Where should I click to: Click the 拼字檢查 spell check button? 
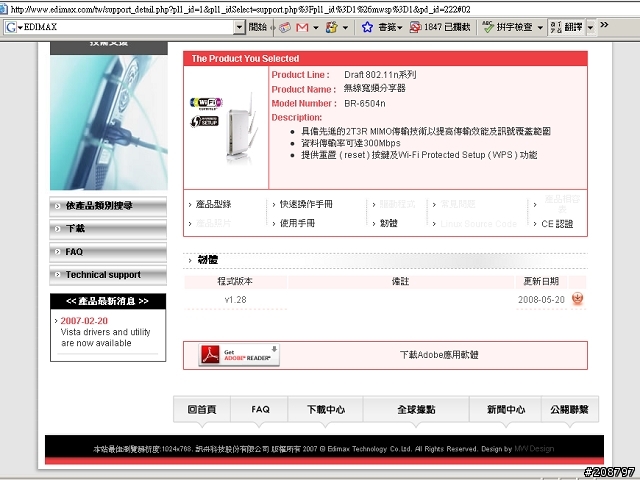(507, 27)
